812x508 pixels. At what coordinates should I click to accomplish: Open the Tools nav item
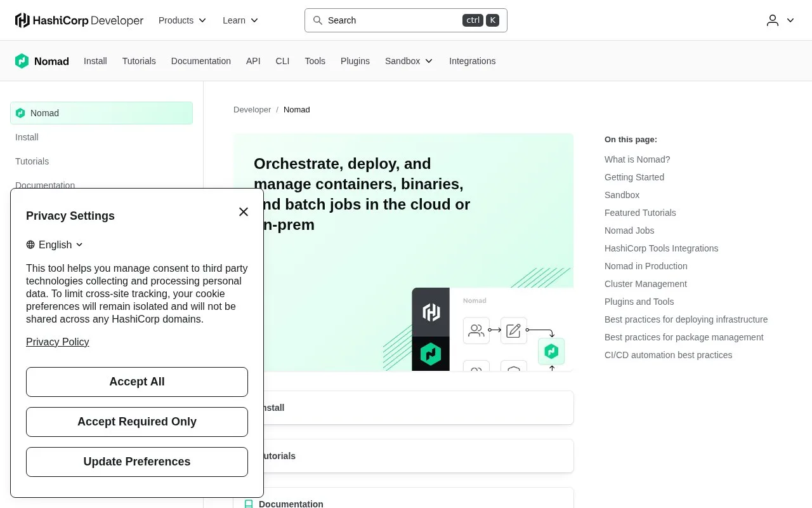315,61
